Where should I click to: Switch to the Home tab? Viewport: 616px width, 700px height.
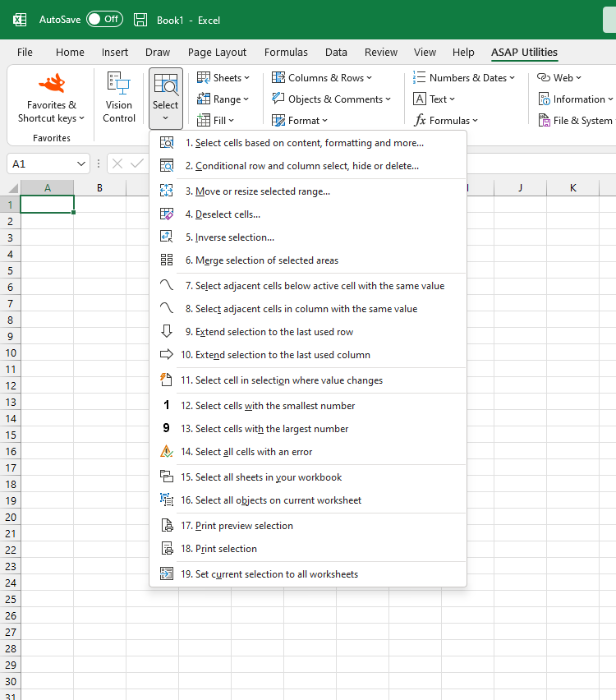point(70,53)
